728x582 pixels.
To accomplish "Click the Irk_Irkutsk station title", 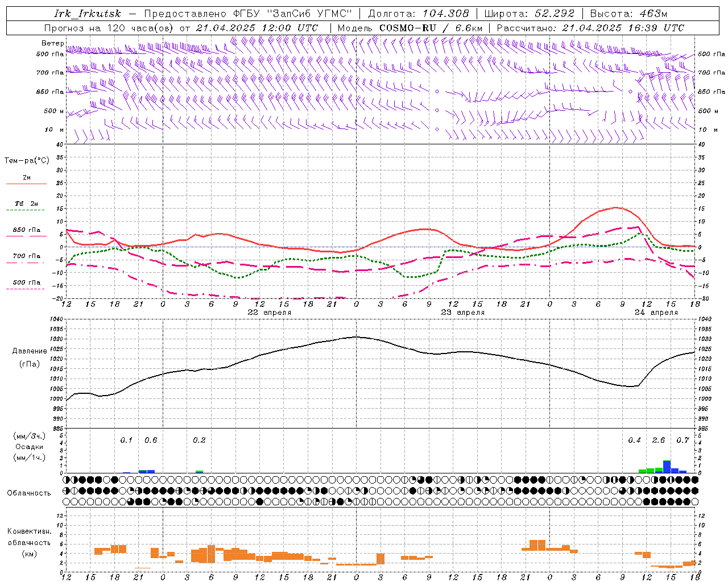I will pyautogui.click(x=87, y=14).
